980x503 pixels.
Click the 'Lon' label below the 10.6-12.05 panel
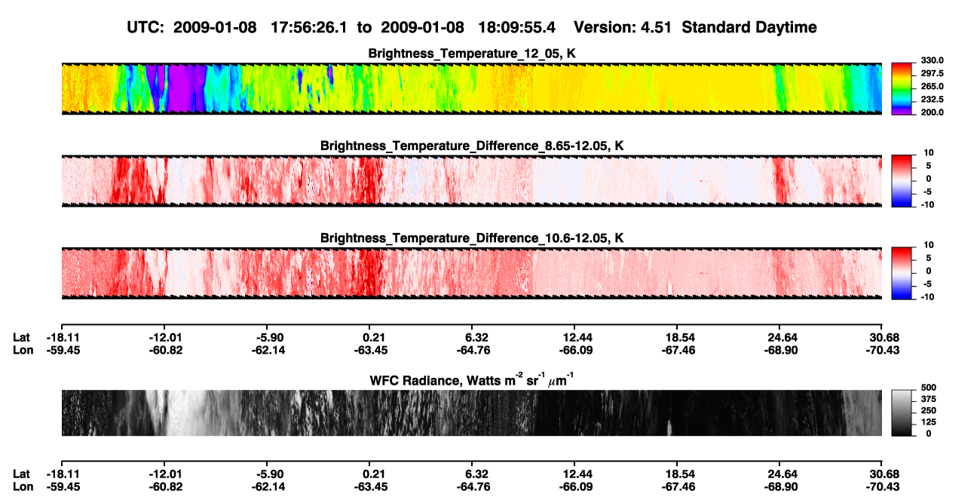23,350
